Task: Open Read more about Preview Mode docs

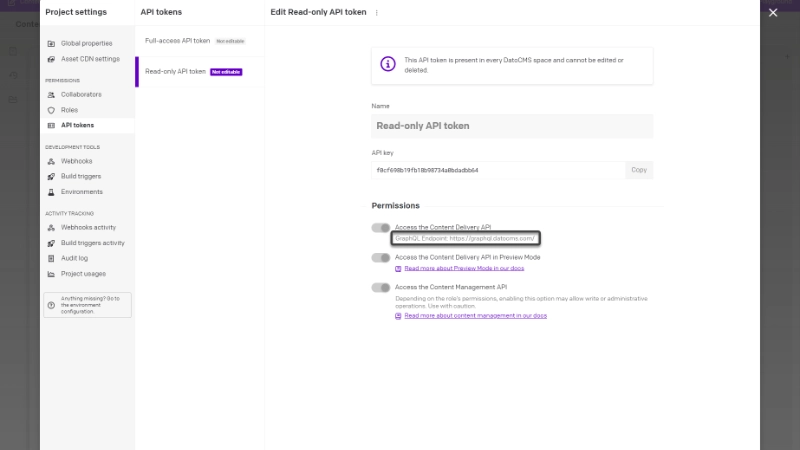Action: pos(464,268)
